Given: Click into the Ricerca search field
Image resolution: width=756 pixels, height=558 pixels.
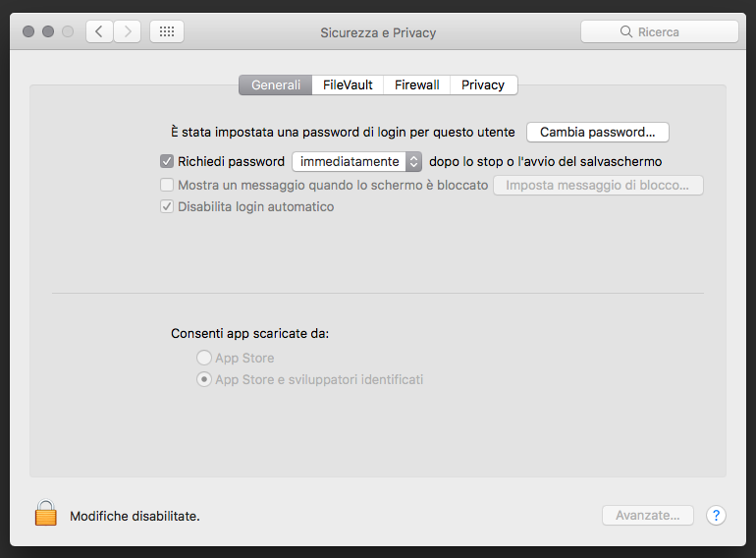Looking at the screenshot, I should [660, 31].
